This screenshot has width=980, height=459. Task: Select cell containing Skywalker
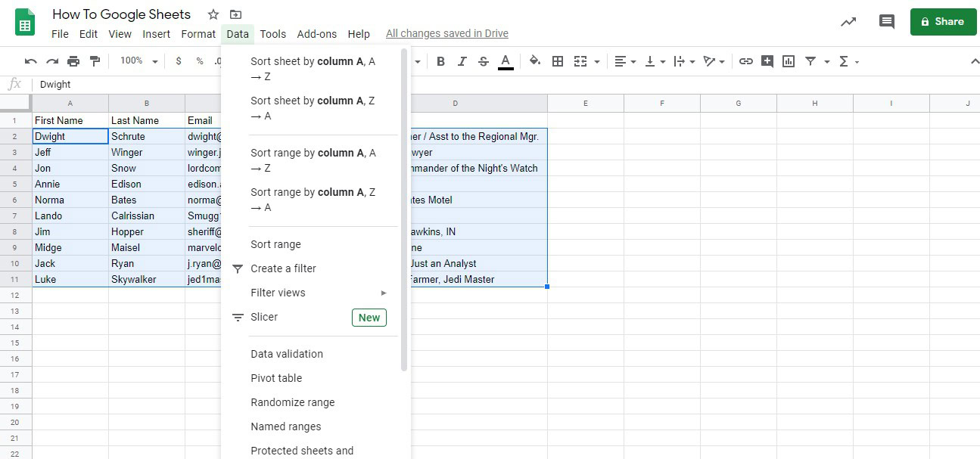click(146, 279)
